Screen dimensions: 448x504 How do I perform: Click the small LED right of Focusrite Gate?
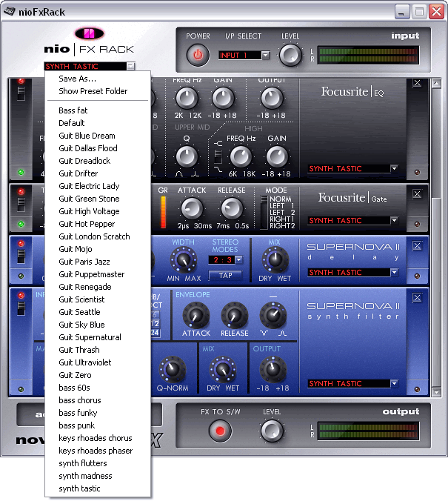417,224
